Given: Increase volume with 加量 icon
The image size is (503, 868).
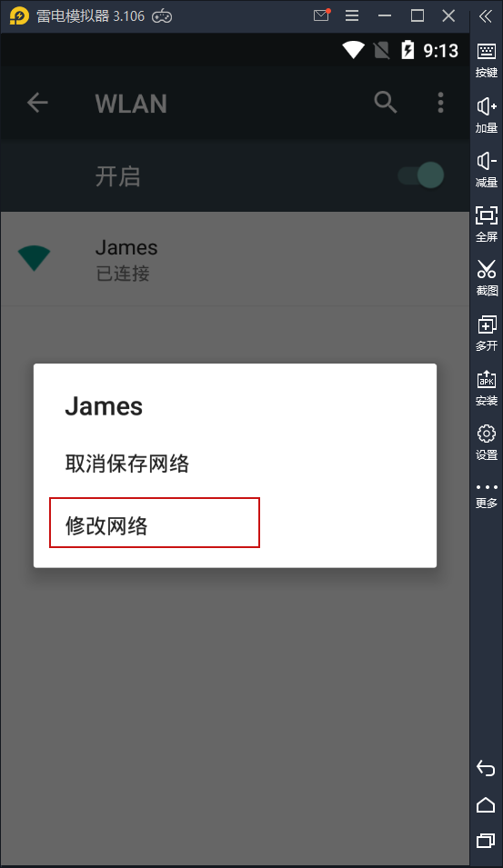Looking at the screenshot, I should pyautogui.click(x=487, y=115).
